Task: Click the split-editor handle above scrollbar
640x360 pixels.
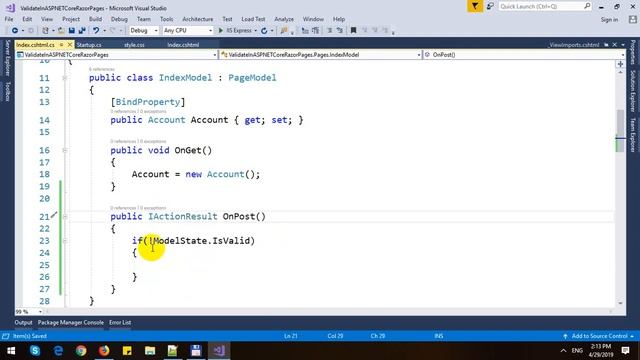Action: pyautogui.click(x=620, y=64)
